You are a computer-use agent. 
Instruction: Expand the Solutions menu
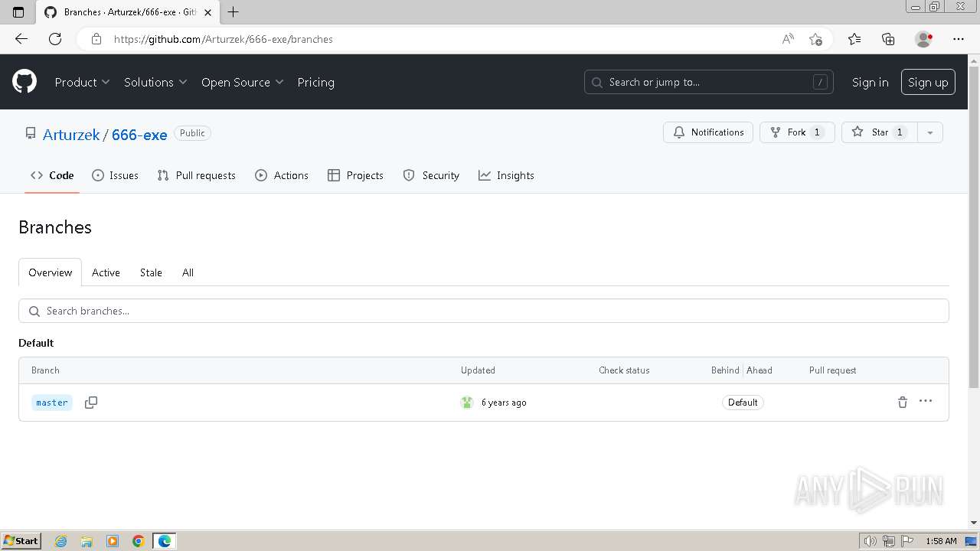coord(155,82)
